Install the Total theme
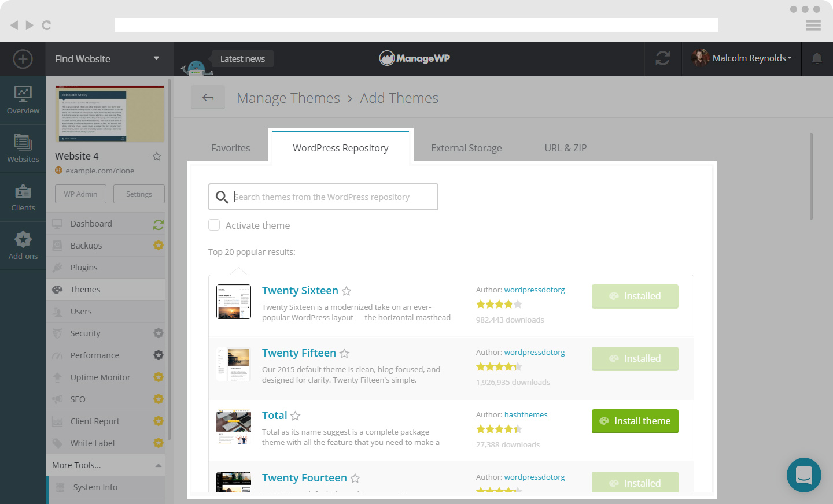Screen dimensions: 833x504 pyautogui.click(x=635, y=421)
